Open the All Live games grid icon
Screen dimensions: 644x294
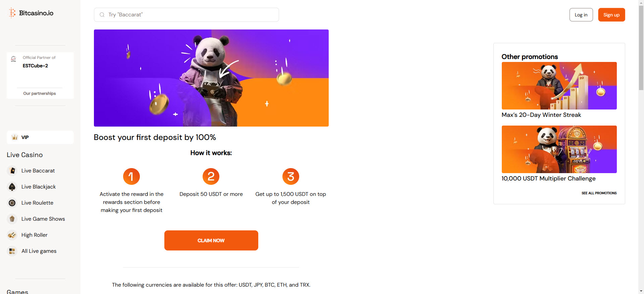[12, 251]
